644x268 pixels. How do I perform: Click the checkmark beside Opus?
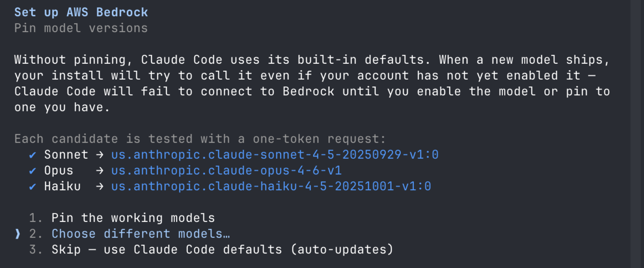coord(33,171)
